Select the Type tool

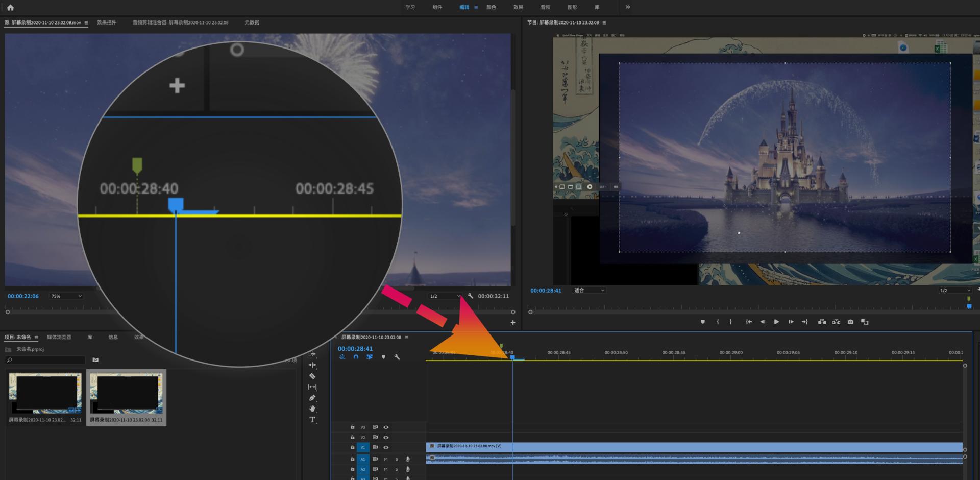[x=312, y=420]
